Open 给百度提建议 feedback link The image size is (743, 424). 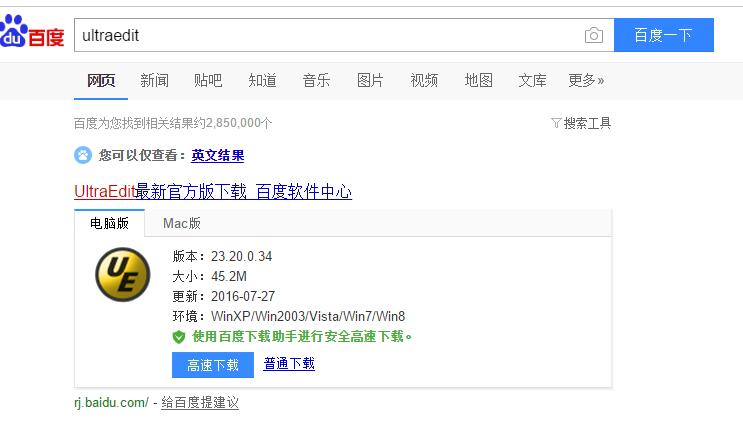point(200,403)
